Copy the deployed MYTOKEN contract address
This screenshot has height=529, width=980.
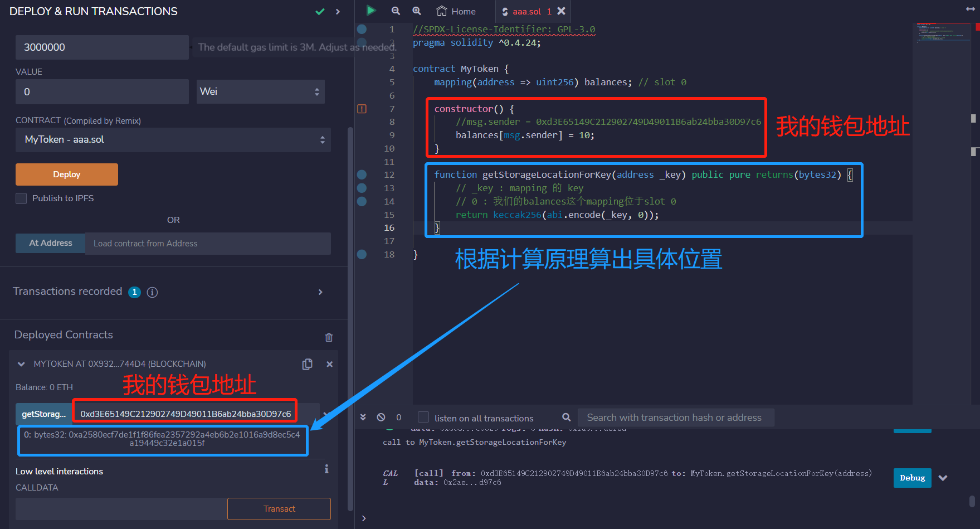coord(307,364)
